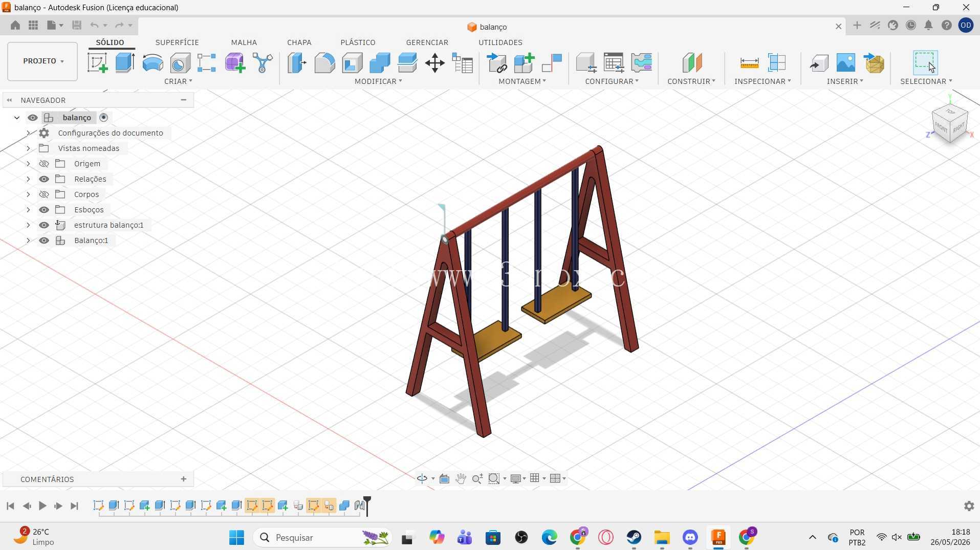The height and width of the screenshot is (550, 980).
Task: Hide the estrutura balanço:1 component
Action: click(44, 225)
